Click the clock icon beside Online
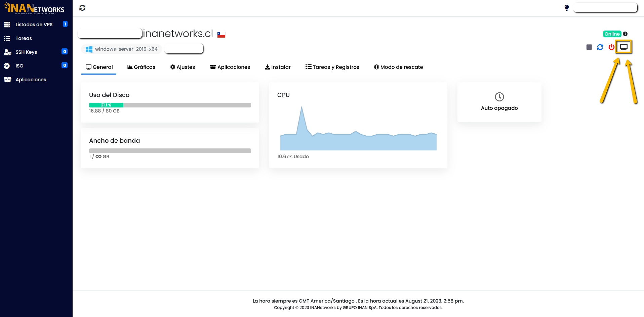The image size is (644, 317). coord(625,34)
